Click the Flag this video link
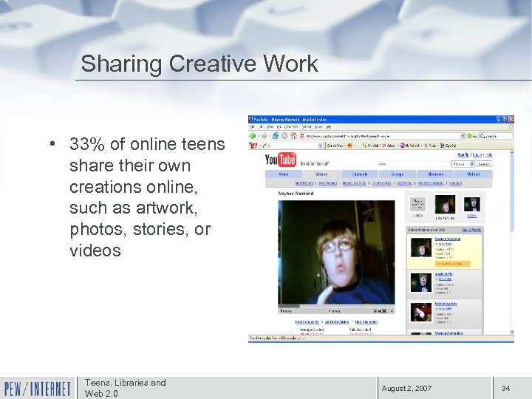532x399 pixels. coord(366,322)
